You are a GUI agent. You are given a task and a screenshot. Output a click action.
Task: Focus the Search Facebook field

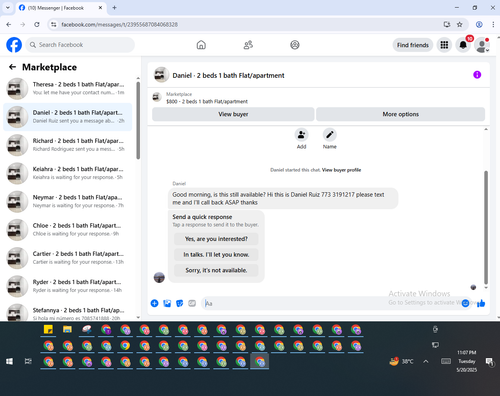(80, 45)
